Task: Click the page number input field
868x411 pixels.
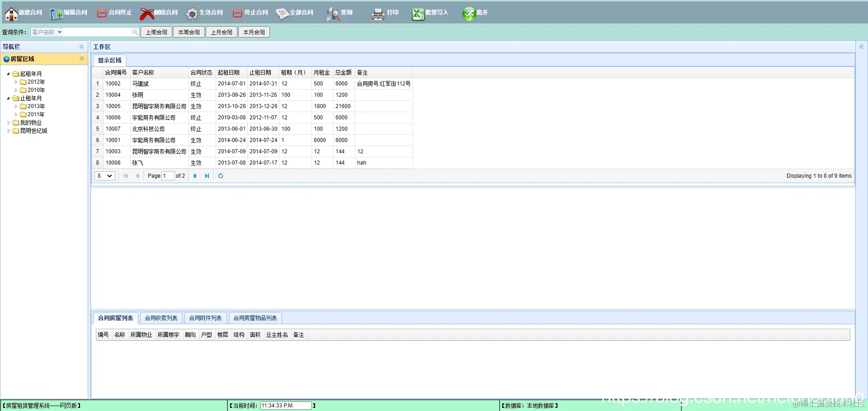Action: point(168,176)
